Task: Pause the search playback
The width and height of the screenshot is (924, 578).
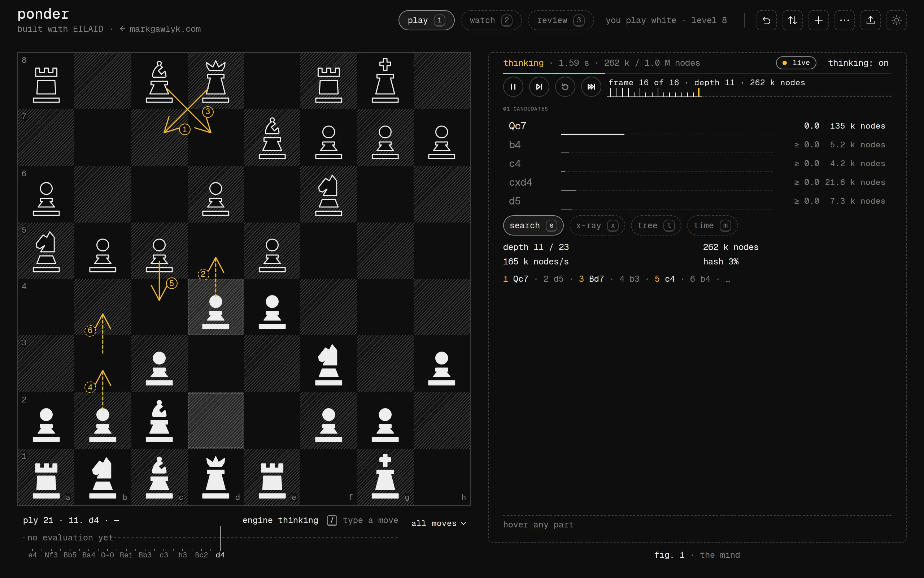Action: coord(513,87)
